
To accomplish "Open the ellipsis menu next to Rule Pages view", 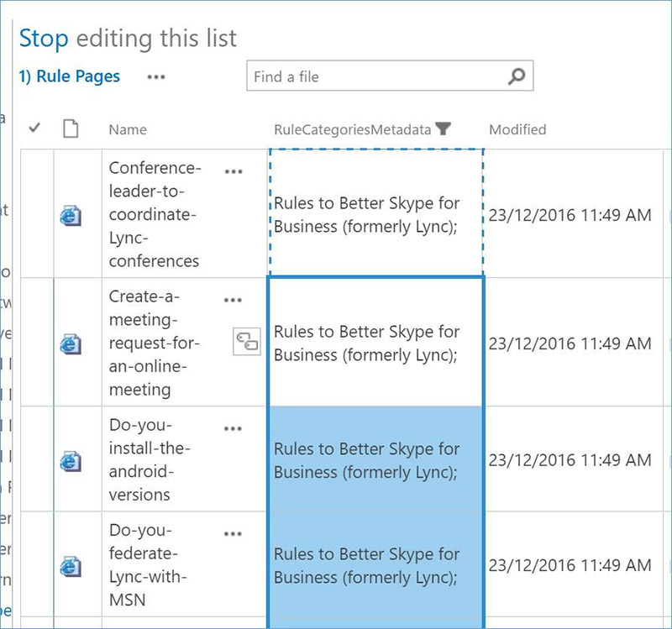I will click(156, 76).
